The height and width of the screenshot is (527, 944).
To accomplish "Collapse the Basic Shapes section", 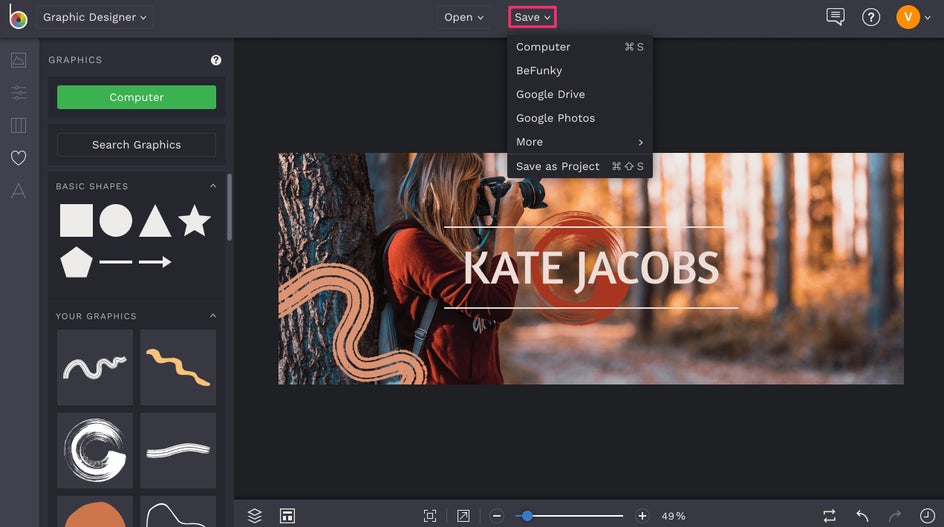I will coord(213,186).
